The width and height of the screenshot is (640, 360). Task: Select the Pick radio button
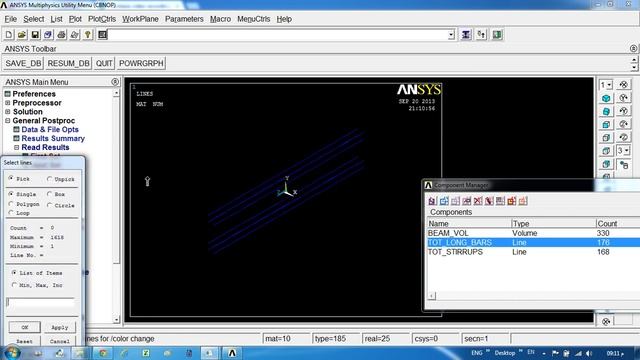(11, 178)
